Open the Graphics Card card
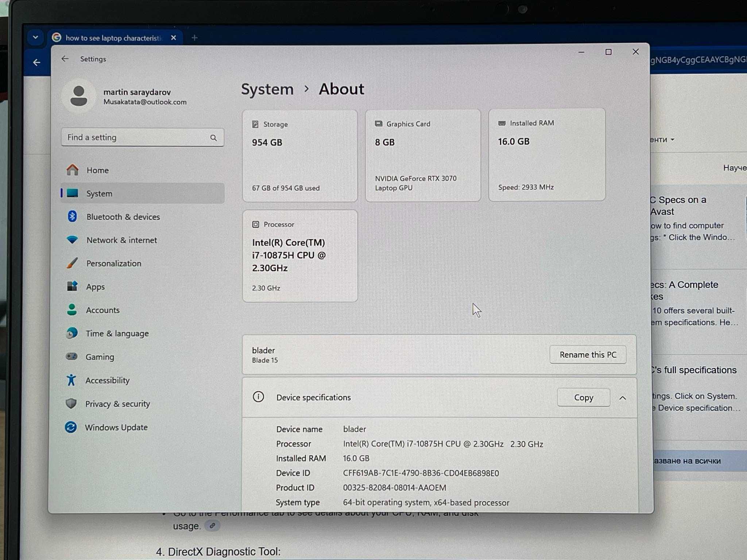The width and height of the screenshot is (747, 560). [x=423, y=155]
